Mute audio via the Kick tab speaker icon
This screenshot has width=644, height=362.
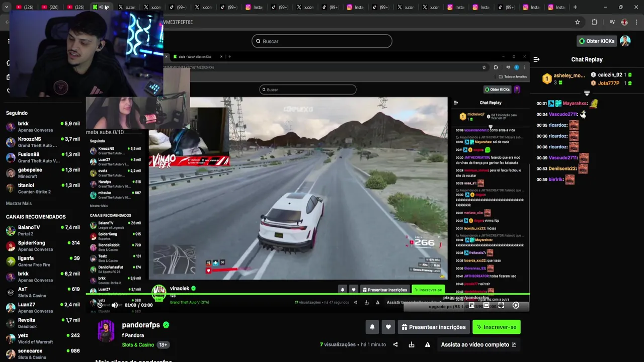coord(101,7)
